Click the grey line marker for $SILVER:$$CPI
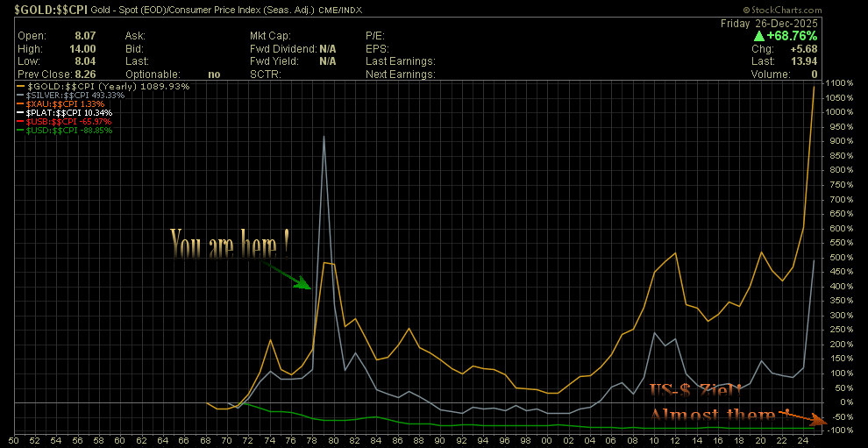This screenshot has width=868, height=448. coord(21,96)
